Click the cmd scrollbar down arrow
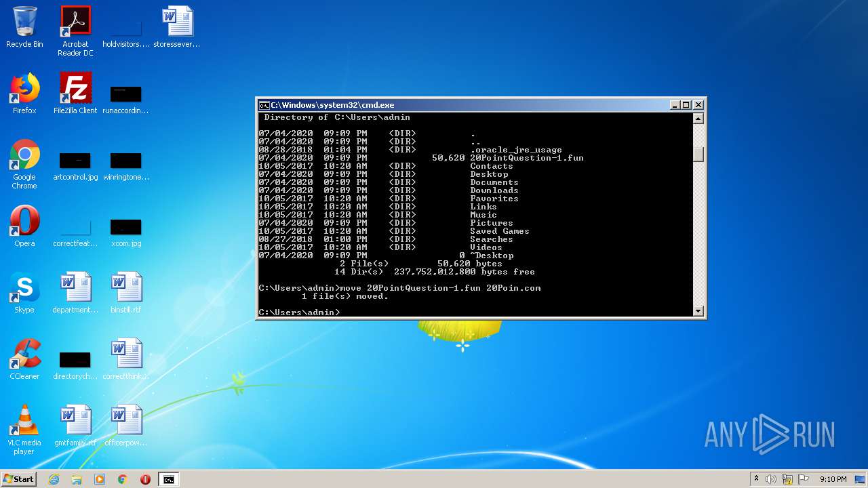This screenshot has width=868, height=488. (x=698, y=311)
